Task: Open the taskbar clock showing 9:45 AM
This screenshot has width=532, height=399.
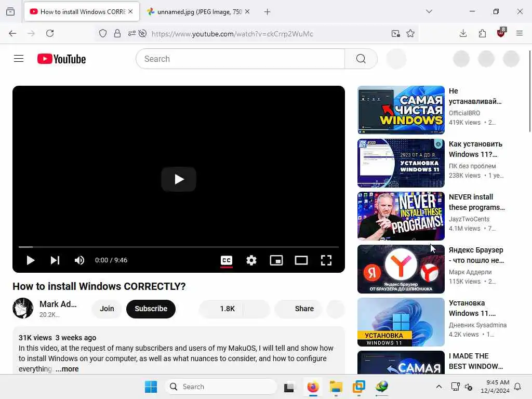Action: point(495,387)
